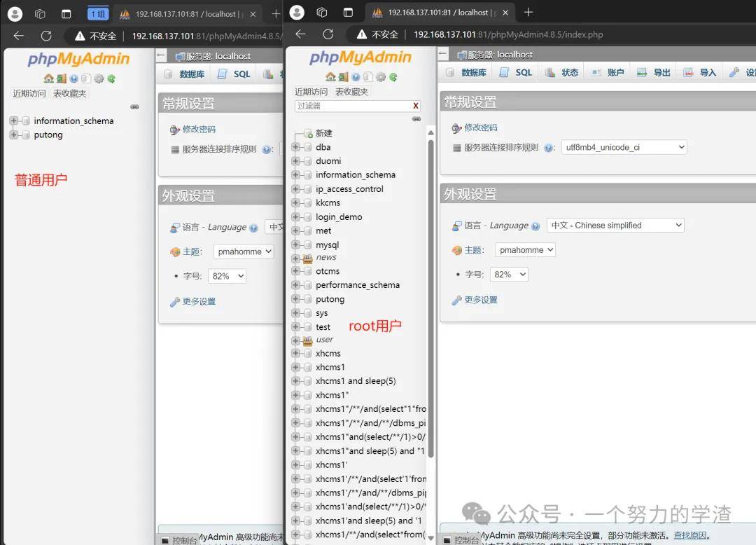
Task: Reload navigation panel via green icon, left window
Action: pyautogui.click(x=111, y=78)
